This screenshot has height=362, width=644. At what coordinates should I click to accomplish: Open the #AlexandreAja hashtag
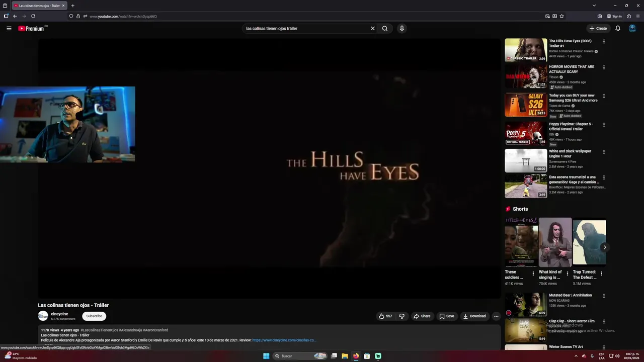(130, 330)
